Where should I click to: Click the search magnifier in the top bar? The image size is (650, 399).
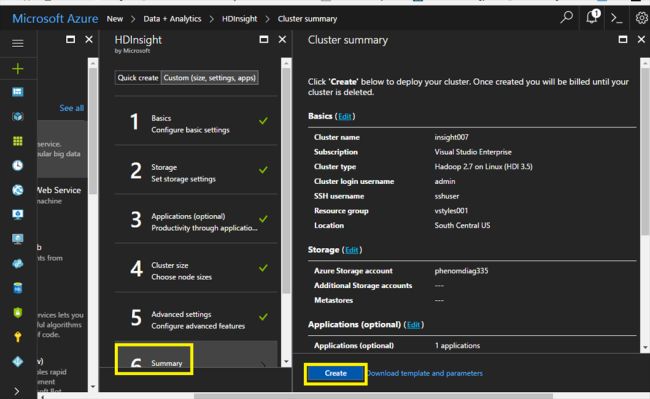566,17
